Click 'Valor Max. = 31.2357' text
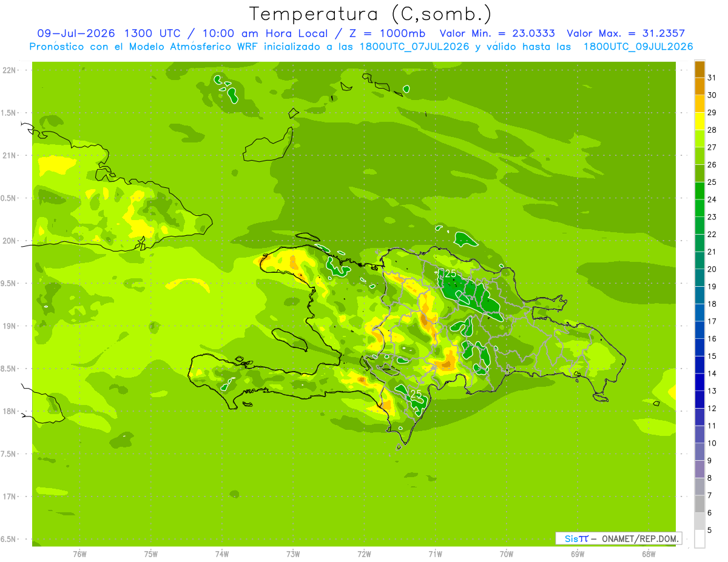 point(625,33)
